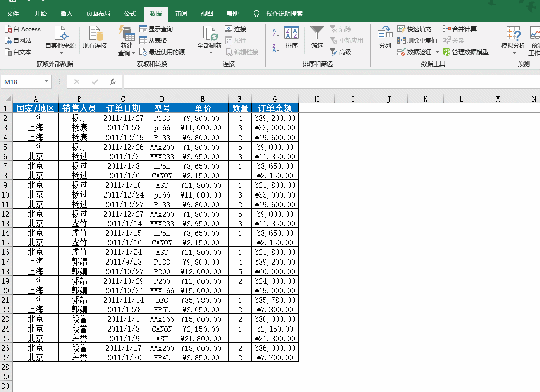540x392 pixels.
Task: Toggle the Filter funnel (筛选)
Action: point(317,38)
